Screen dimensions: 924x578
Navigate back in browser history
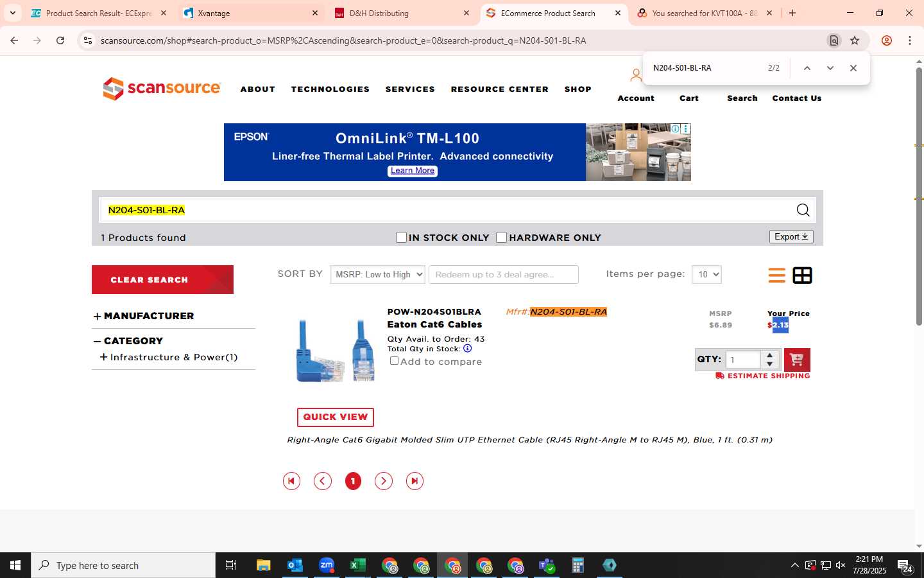[14, 40]
